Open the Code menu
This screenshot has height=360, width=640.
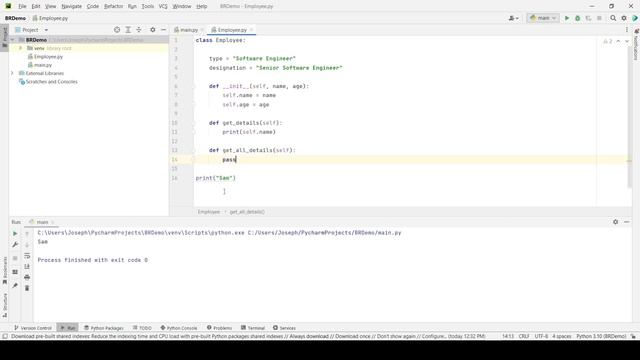pyautogui.click(x=93, y=6)
